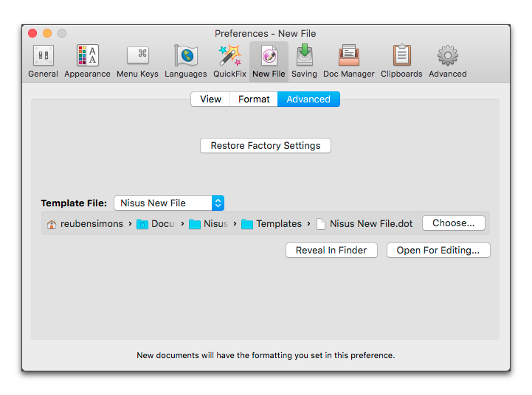Click the Nisus folder in path bar

click(x=208, y=223)
